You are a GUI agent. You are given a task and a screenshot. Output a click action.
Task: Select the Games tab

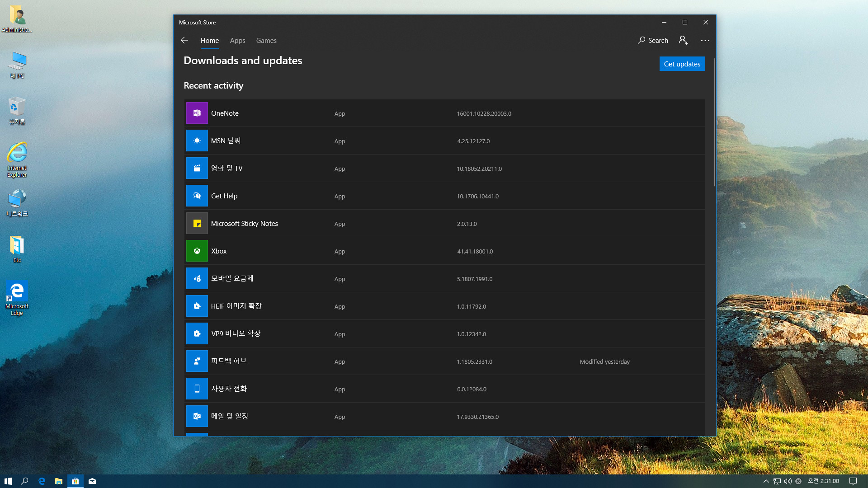pos(266,41)
